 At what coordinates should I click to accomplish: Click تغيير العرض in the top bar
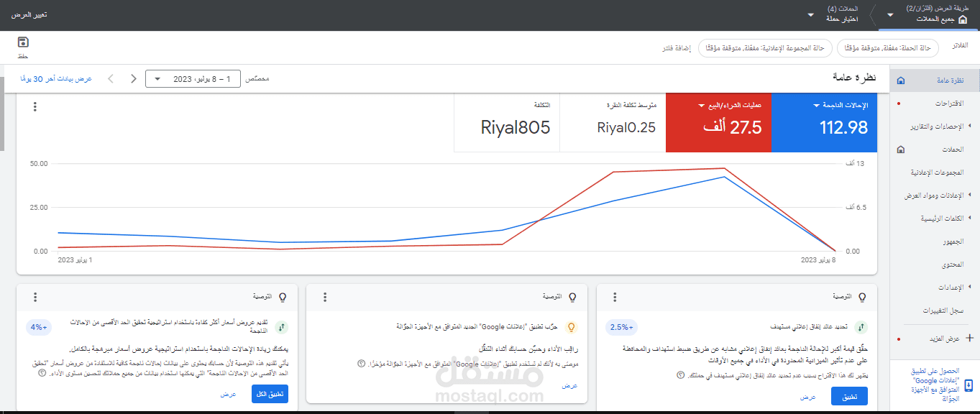click(29, 14)
